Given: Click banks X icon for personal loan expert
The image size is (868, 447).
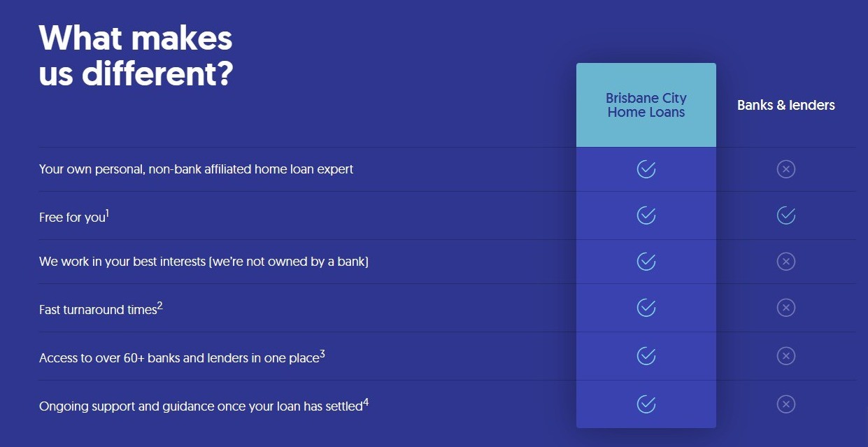Looking at the screenshot, I should [786, 169].
